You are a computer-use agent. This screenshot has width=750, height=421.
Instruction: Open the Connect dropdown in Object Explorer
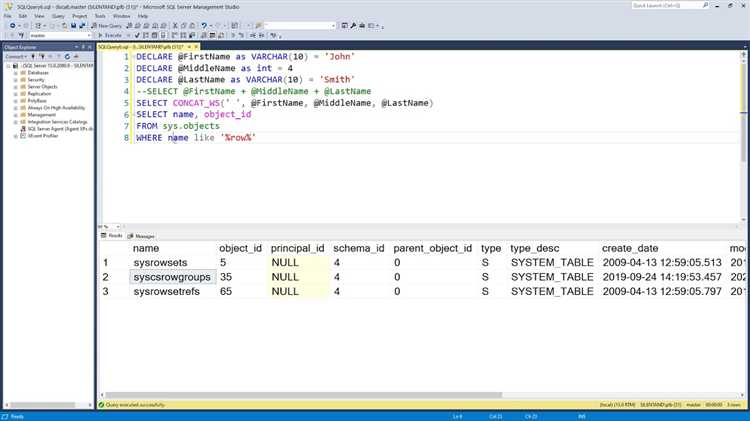(x=16, y=56)
